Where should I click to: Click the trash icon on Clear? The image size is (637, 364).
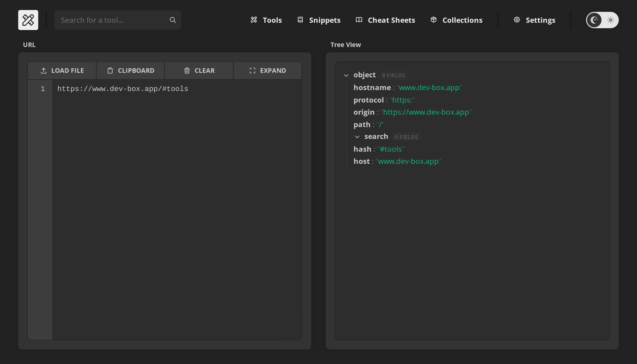tap(187, 71)
